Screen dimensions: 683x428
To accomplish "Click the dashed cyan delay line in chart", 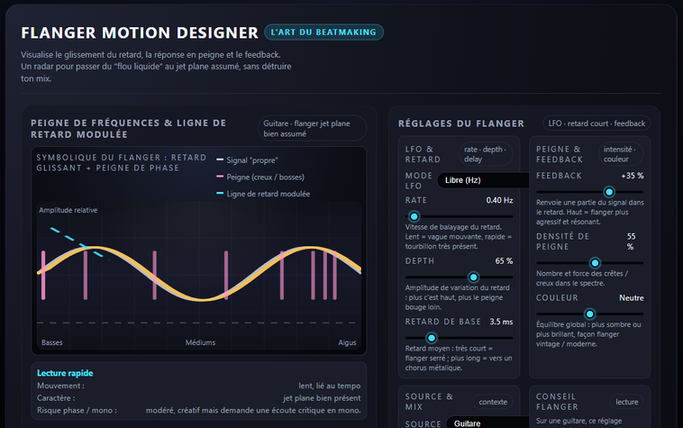I will coord(76,242).
